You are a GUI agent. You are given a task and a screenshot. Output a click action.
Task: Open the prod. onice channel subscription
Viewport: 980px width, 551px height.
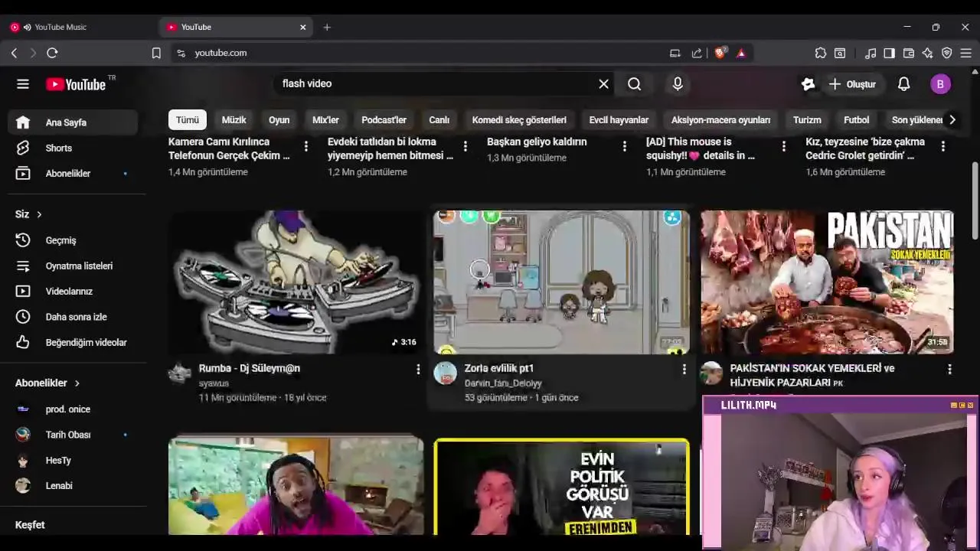coord(73,409)
